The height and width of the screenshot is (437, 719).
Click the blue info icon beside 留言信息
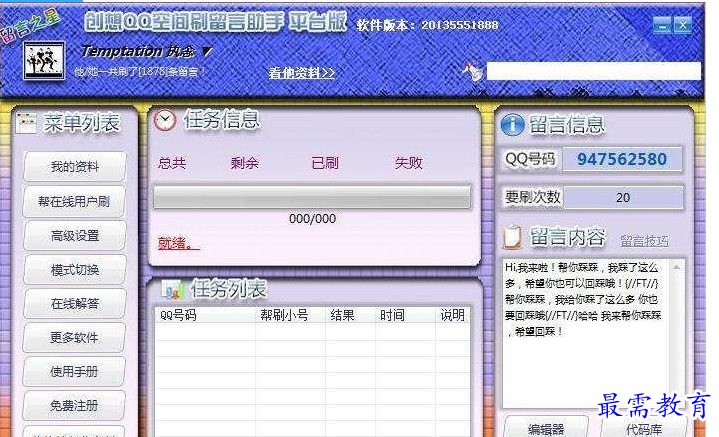[513, 125]
